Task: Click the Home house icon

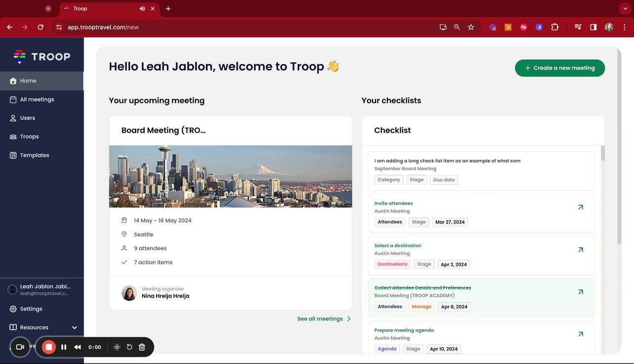Action: pyautogui.click(x=13, y=81)
